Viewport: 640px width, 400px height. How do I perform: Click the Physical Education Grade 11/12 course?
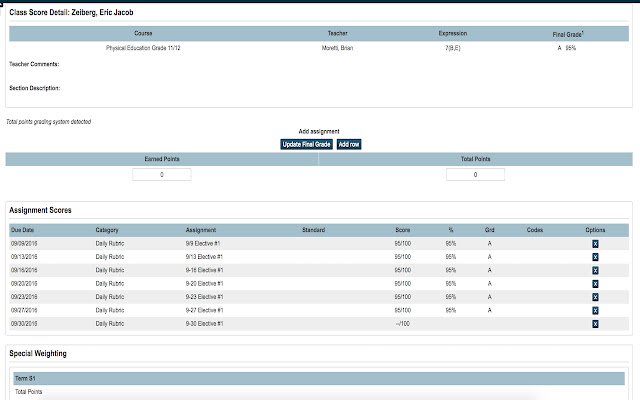tap(143, 48)
